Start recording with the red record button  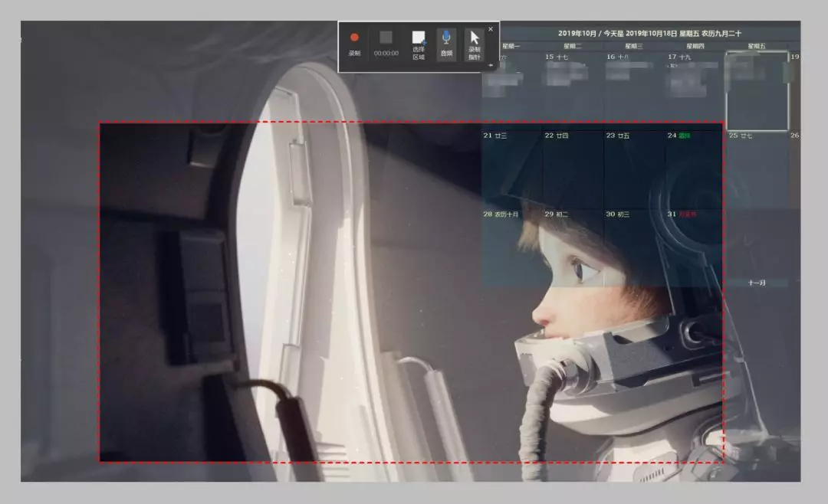[354, 43]
